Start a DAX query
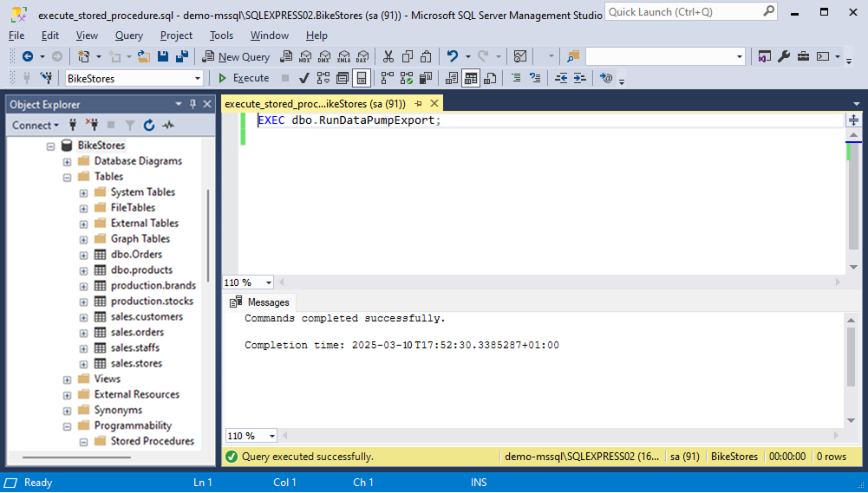 362,56
